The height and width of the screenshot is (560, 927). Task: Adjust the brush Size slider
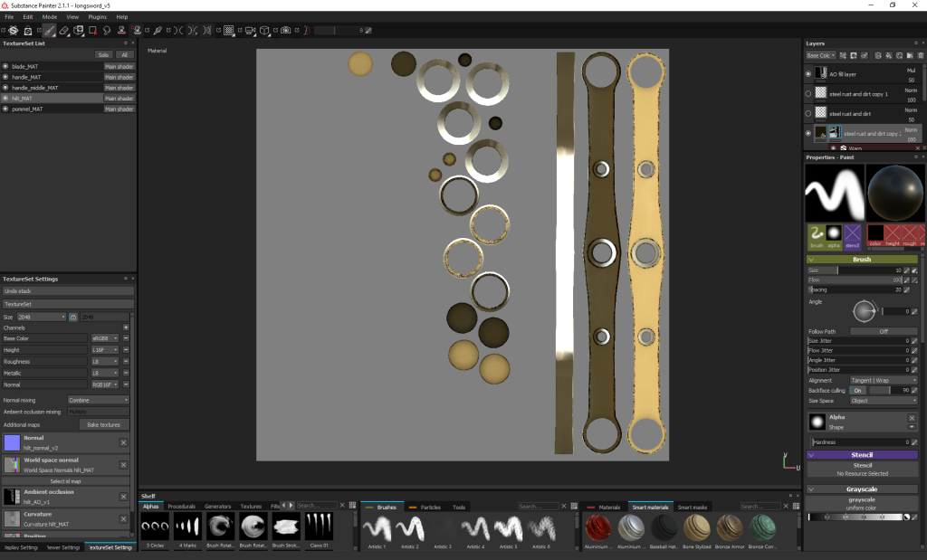(x=855, y=270)
